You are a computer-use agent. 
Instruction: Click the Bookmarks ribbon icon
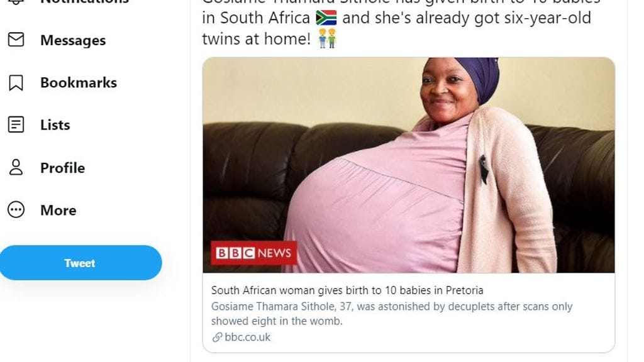16,82
